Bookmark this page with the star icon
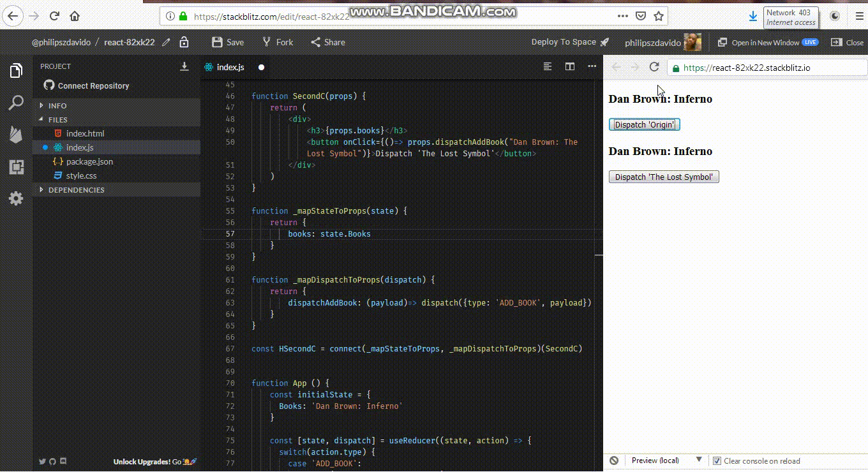Screen dimensions: 868x472 659,16
